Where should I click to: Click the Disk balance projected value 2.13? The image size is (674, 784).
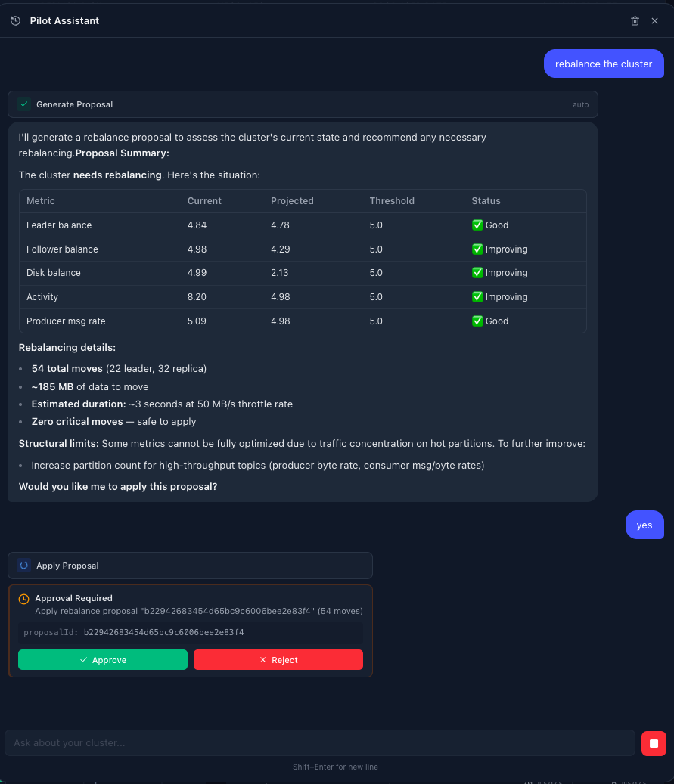point(280,272)
